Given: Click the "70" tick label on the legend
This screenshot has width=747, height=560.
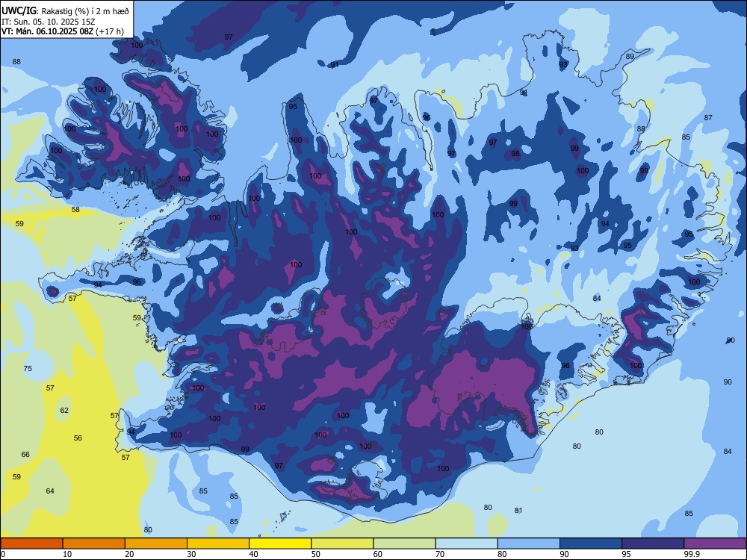Looking at the screenshot, I should click(440, 554).
